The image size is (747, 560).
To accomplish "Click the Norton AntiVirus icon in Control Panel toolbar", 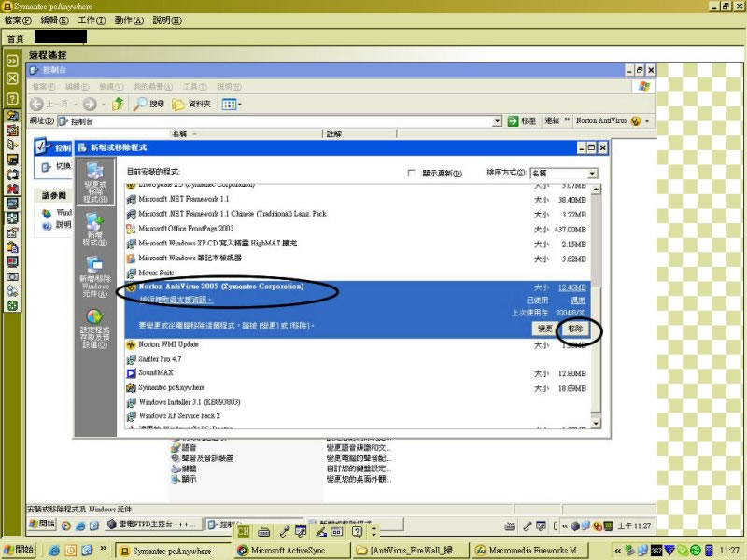I will tap(636, 121).
